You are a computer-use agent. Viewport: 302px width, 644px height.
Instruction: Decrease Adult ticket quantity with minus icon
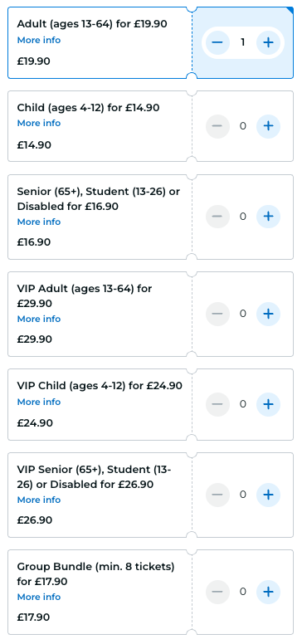[x=217, y=42]
